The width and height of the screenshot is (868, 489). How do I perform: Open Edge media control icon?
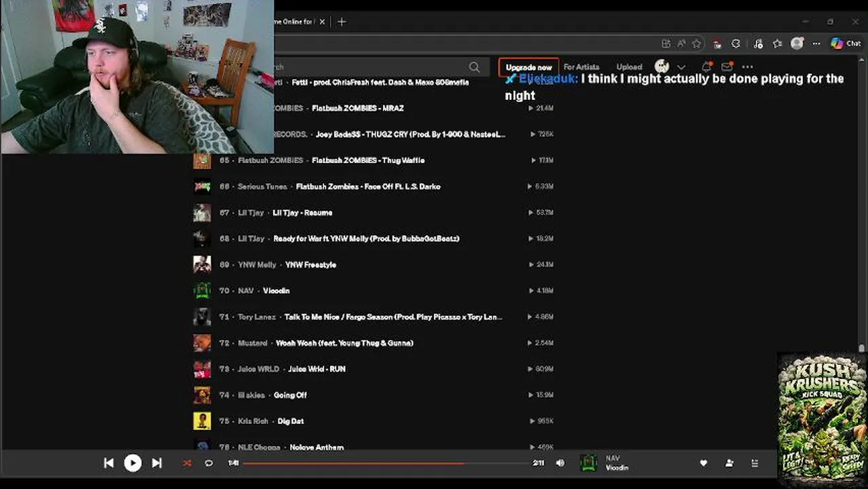(758, 43)
